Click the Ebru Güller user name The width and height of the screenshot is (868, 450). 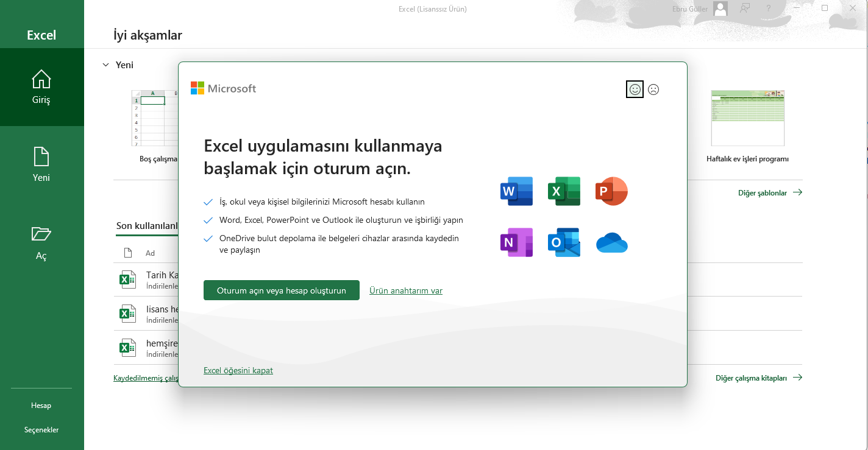689,9
